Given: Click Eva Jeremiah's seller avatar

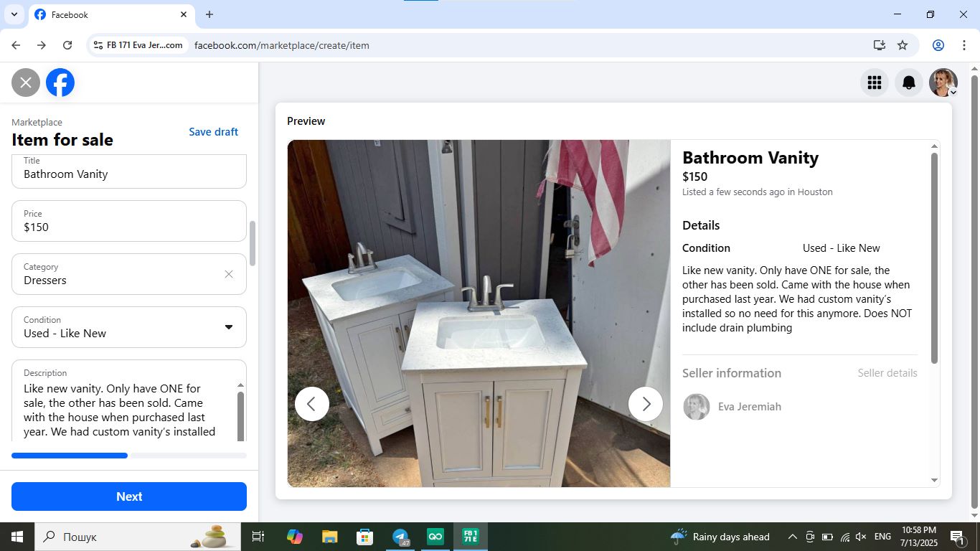Looking at the screenshot, I should 696,407.
